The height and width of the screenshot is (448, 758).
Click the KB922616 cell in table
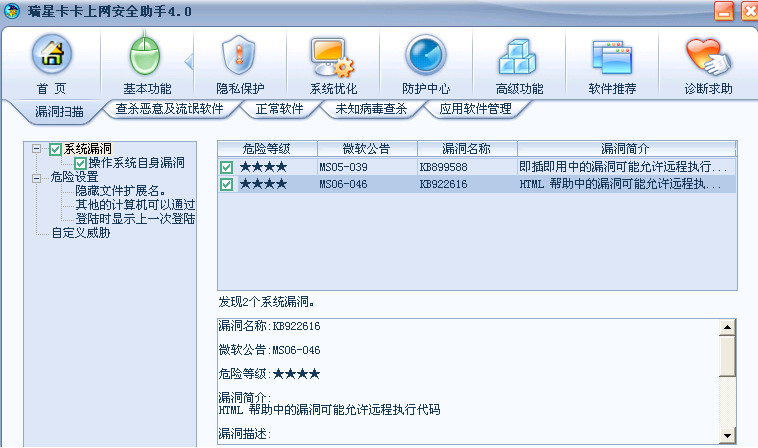(443, 184)
